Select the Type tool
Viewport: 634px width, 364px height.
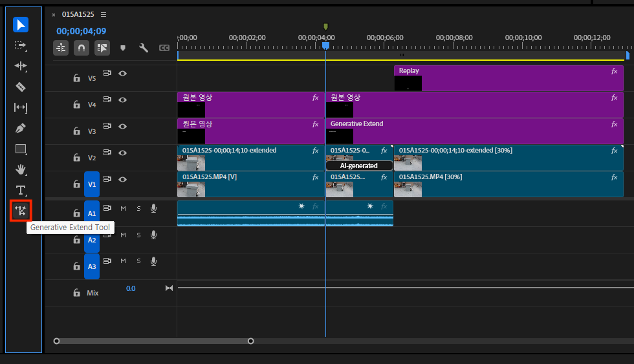point(21,190)
